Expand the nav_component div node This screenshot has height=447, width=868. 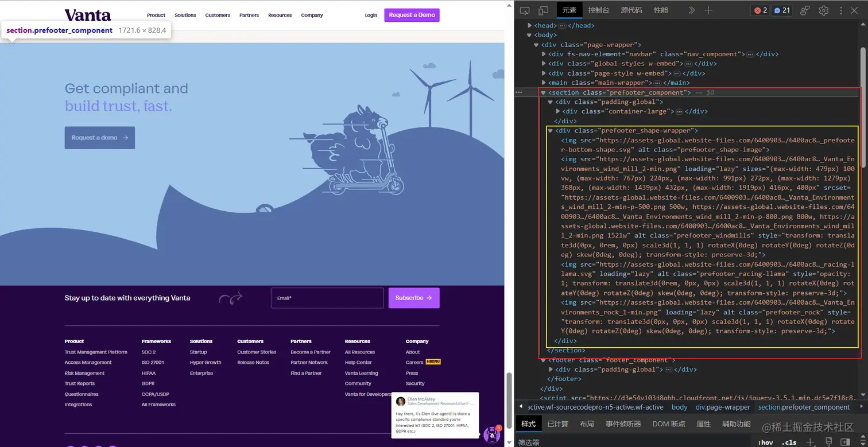[544, 55]
